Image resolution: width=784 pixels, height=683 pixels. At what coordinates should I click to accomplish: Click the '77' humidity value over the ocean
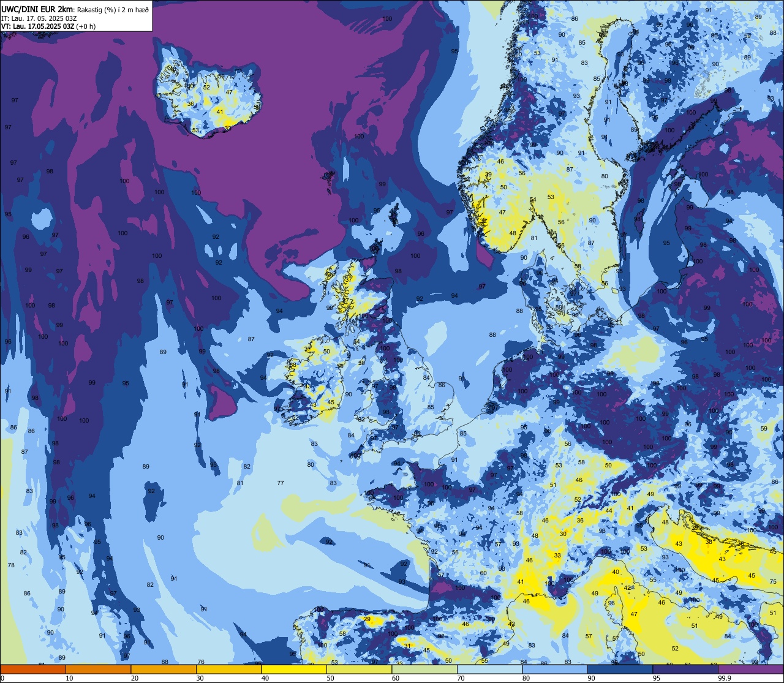click(x=281, y=483)
